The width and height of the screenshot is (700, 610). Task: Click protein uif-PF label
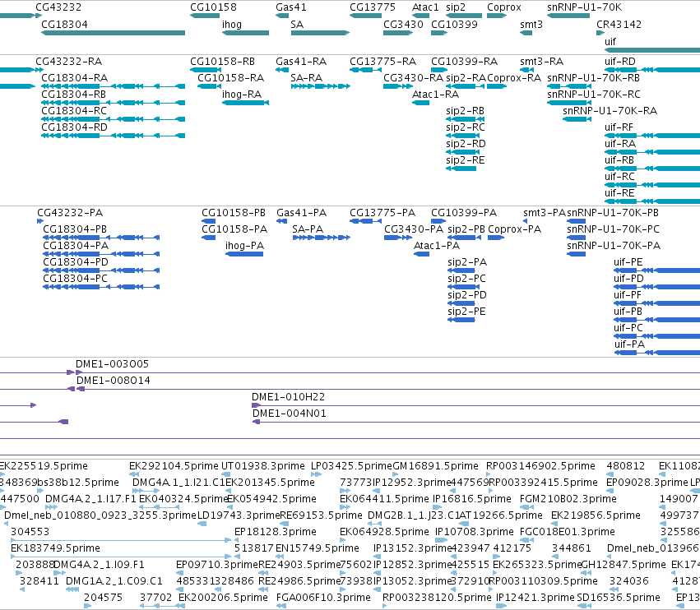[x=628, y=295]
